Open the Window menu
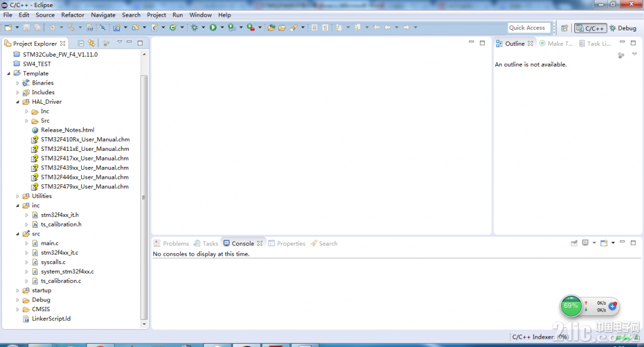The width and height of the screenshot is (644, 347). pyautogui.click(x=200, y=15)
